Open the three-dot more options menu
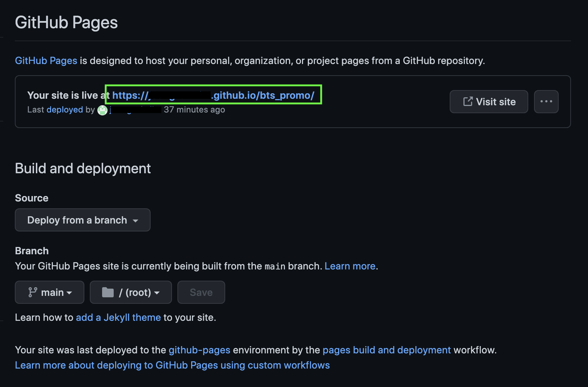The height and width of the screenshot is (387, 588). 546,102
